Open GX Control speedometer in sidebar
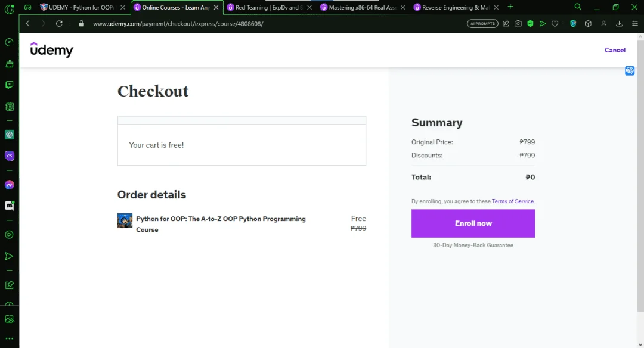 (9, 42)
